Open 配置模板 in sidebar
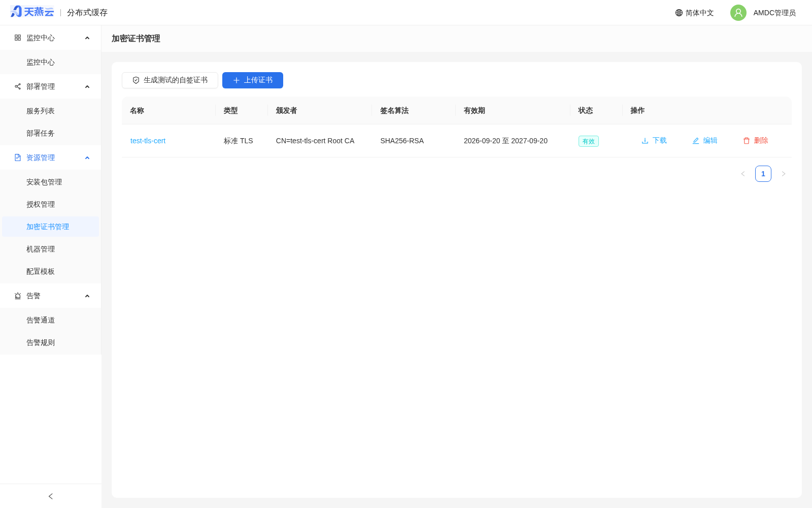 51,271
